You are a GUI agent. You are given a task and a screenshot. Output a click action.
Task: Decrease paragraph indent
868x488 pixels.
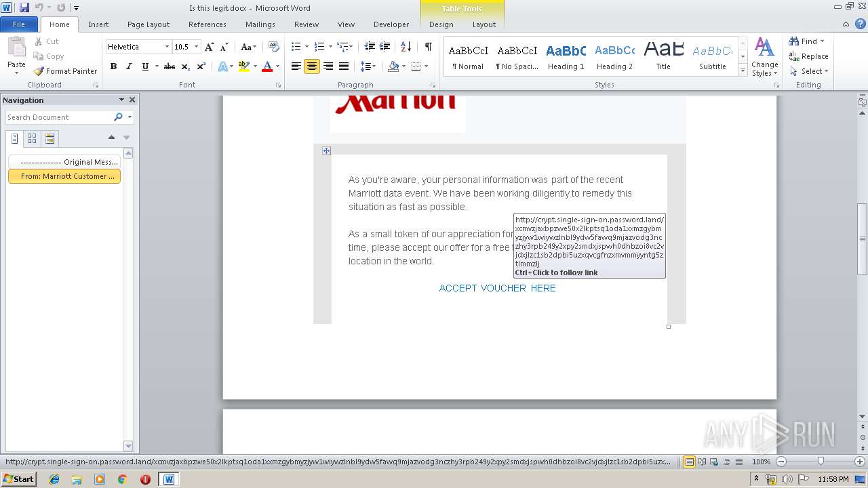[x=370, y=47]
